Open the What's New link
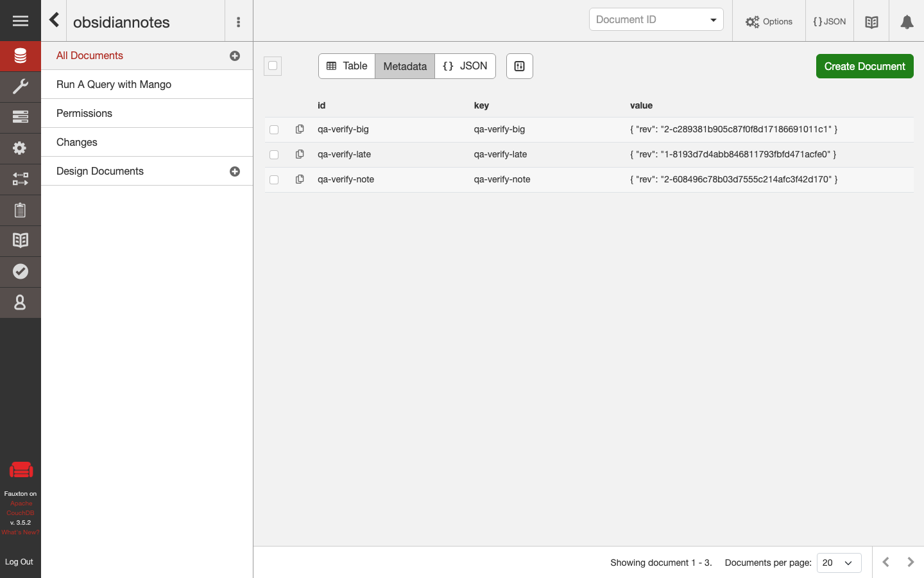 pyautogui.click(x=20, y=532)
